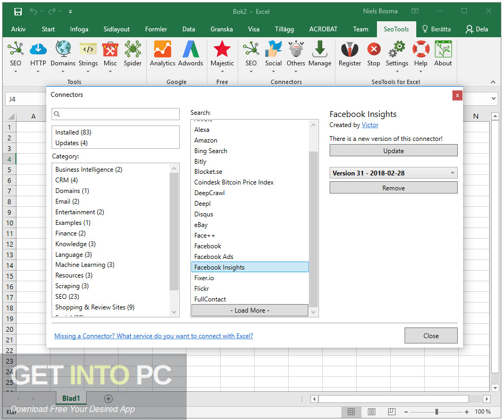The width and height of the screenshot is (504, 420).
Task: Open Google Analytics connector
Action: (162, 54)
